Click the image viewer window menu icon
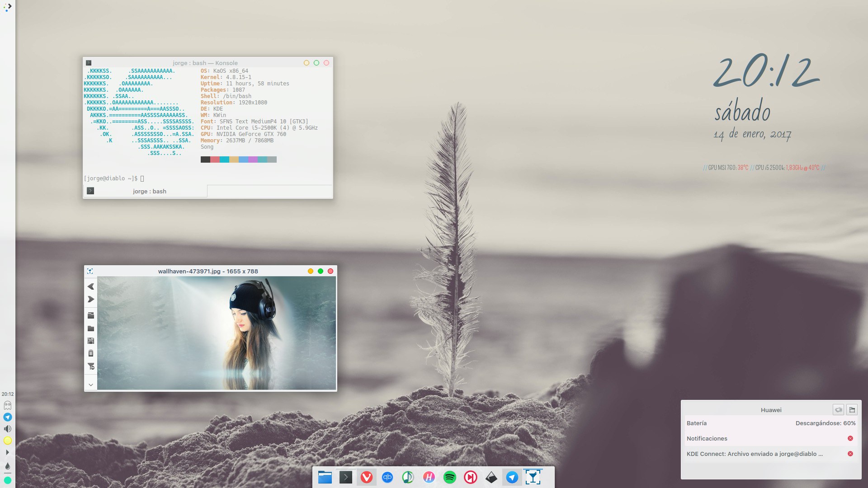The width and height of the screenshot is (868, 488). pyautogui.click(x=90, y=271)
